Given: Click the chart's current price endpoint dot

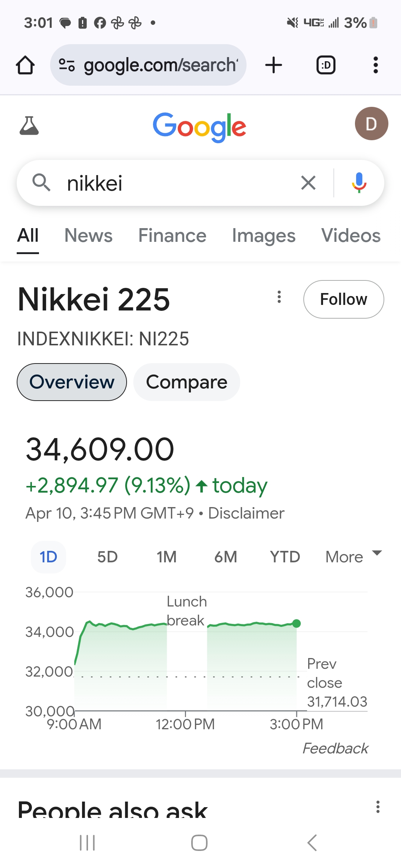Looking at the screenshot, I should click(296, 624).
